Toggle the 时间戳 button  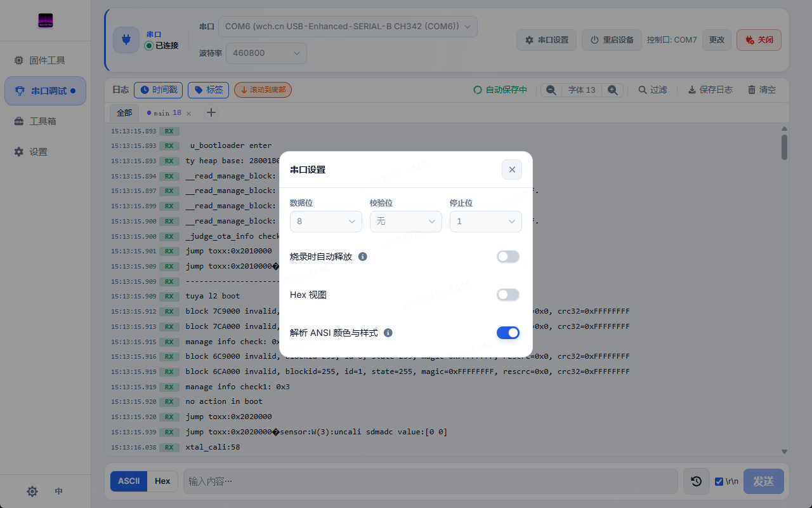pyautogui.click(x=159, y=90)
